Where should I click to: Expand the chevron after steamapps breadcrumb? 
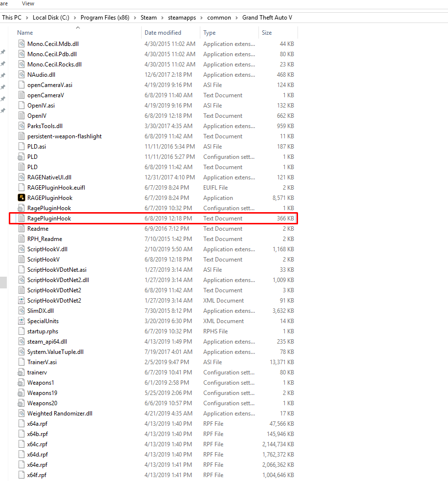pos(201,18)
